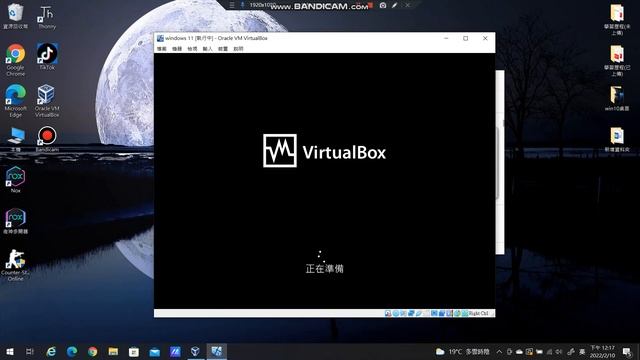Click the Bandicam screenshot camera icon
This screenshot has height=360, width=640.
383,5
